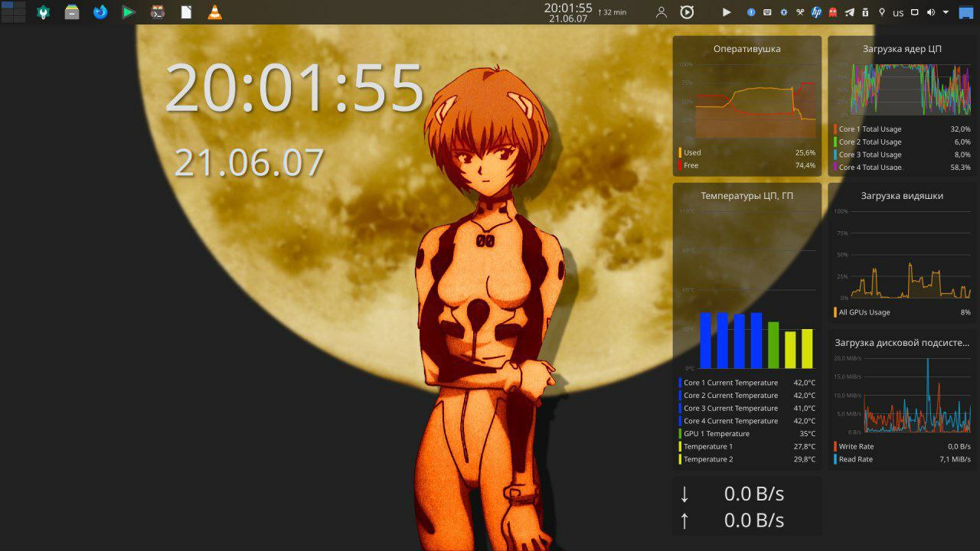This screenshot has width=980, height=551.
Task: Expand hidden tray icons arrow
Action: (x=946, y=12)
